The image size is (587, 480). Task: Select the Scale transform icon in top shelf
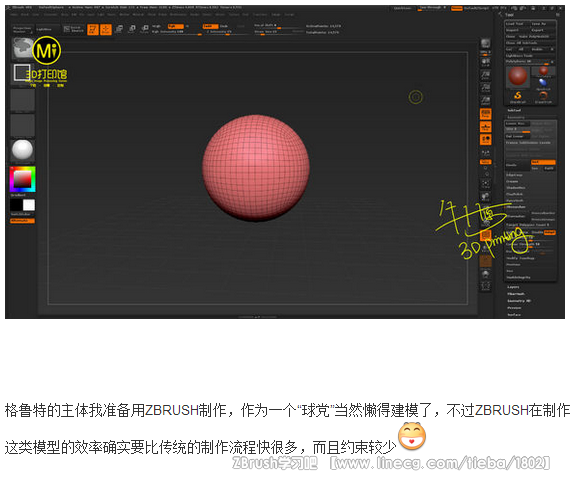[x=132, y=29]
